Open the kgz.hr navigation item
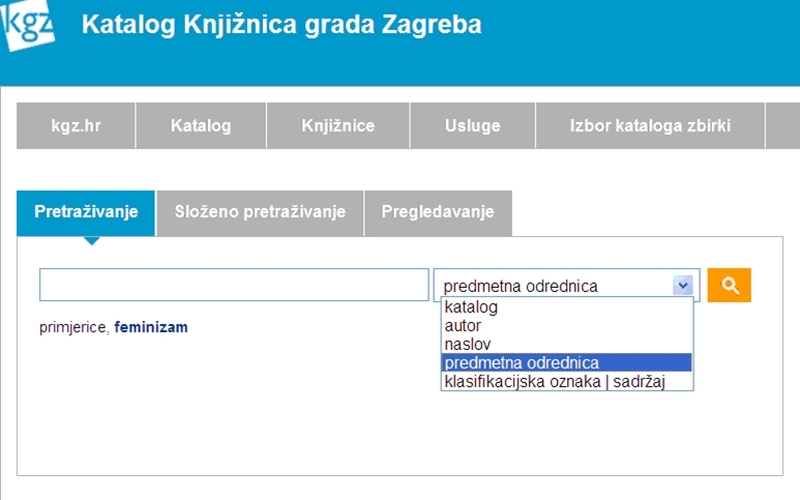This screenshot has width=800, height=500. point(76,126)
